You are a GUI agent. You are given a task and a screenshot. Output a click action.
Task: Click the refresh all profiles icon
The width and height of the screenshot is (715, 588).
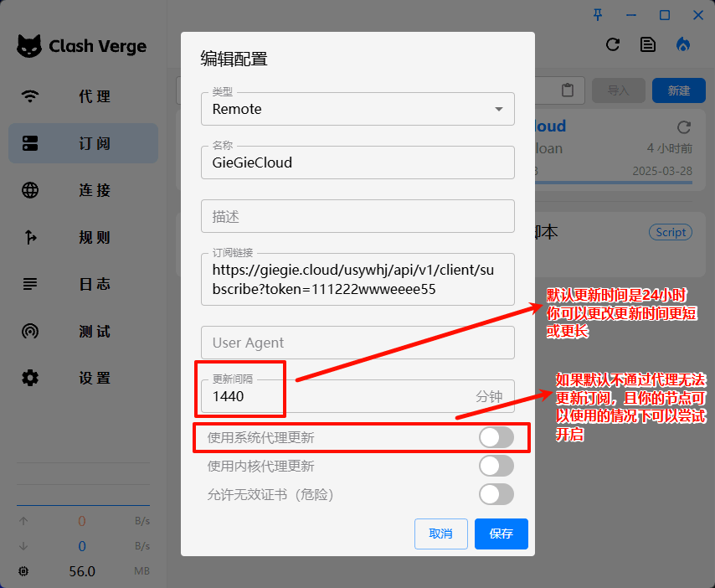tap(612, 44)
